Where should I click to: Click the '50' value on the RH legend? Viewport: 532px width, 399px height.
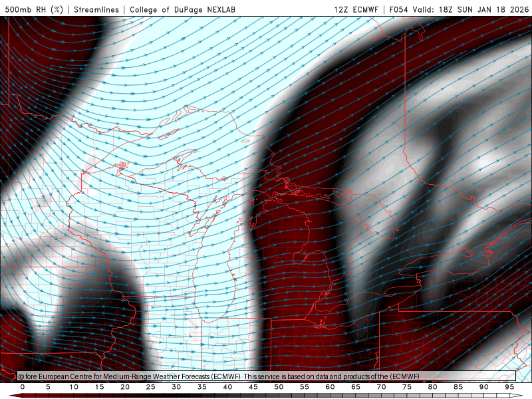tap(279, 387)
